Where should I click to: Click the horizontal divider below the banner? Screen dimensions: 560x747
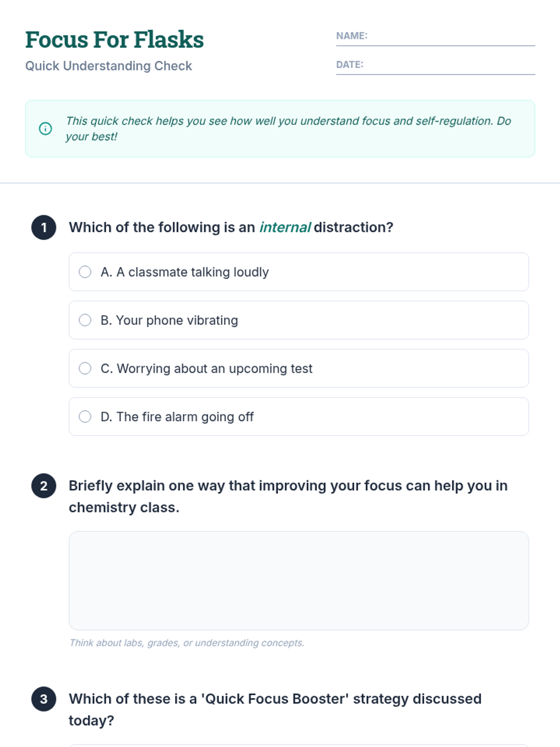[280, 183]
